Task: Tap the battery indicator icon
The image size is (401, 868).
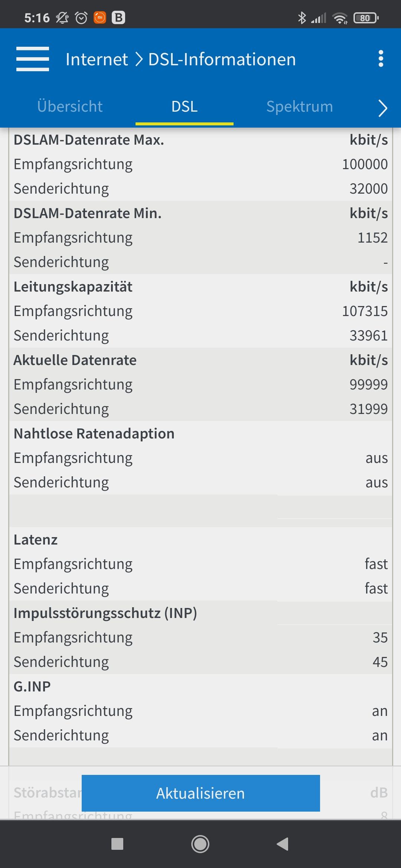Action: 366,18
